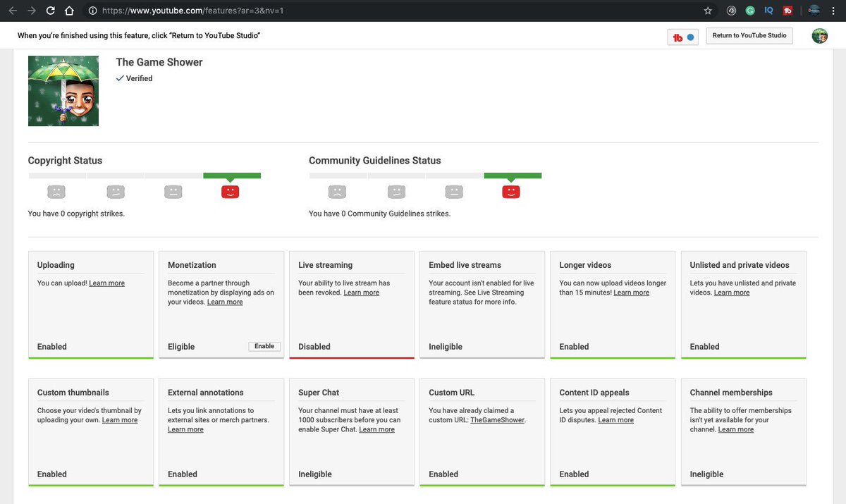Bookmark this page with the star icon
The width and height of the screenshot is (846, 504).
708,11
